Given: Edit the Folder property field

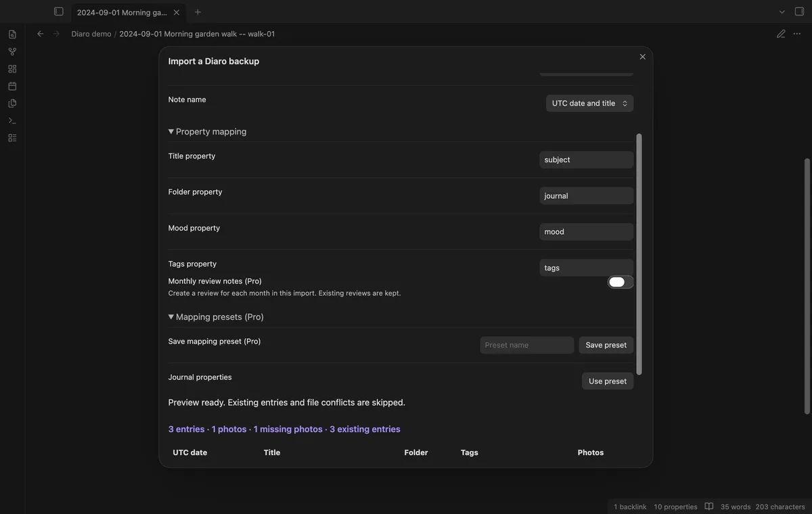Looking at the screenshot, I should click(x=587, y=195).
